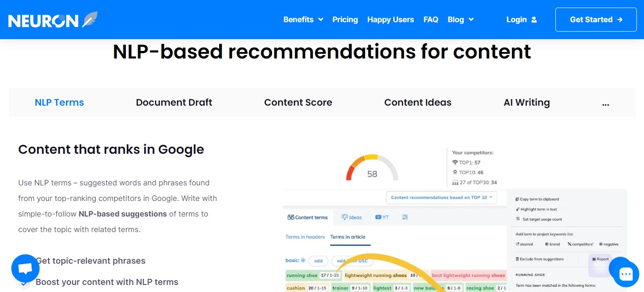Click the red best lightweight running shoes chip
Image resolution: width=644 pixels, height=292 pixels.
[x=468, y=275]
